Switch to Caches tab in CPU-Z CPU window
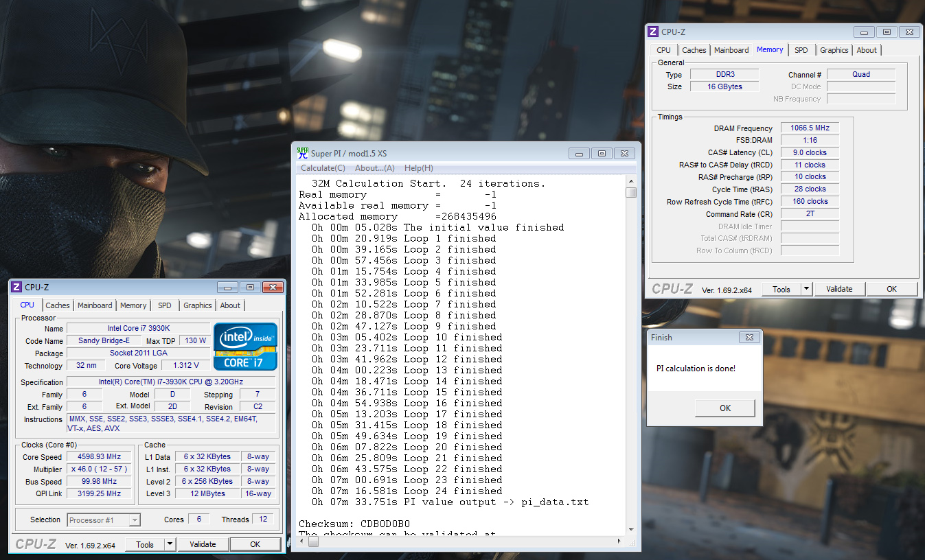Viewport: 925px width, 560px height. 58,305
